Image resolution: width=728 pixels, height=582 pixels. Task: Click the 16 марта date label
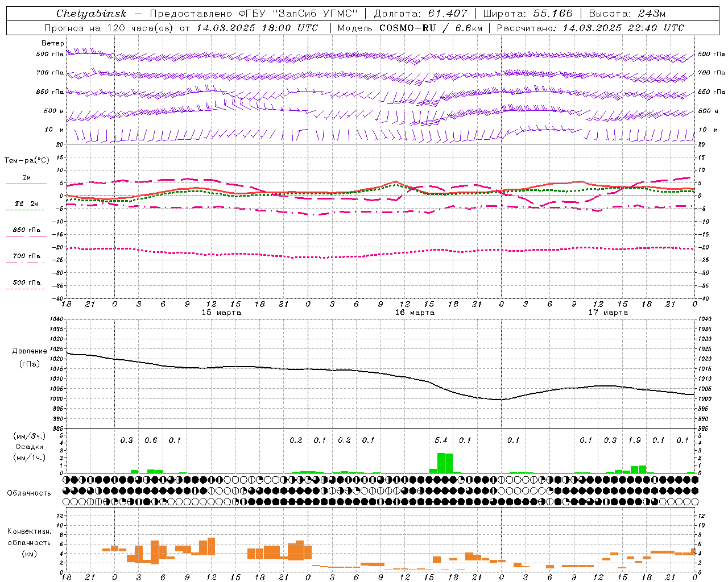[415, 313]
